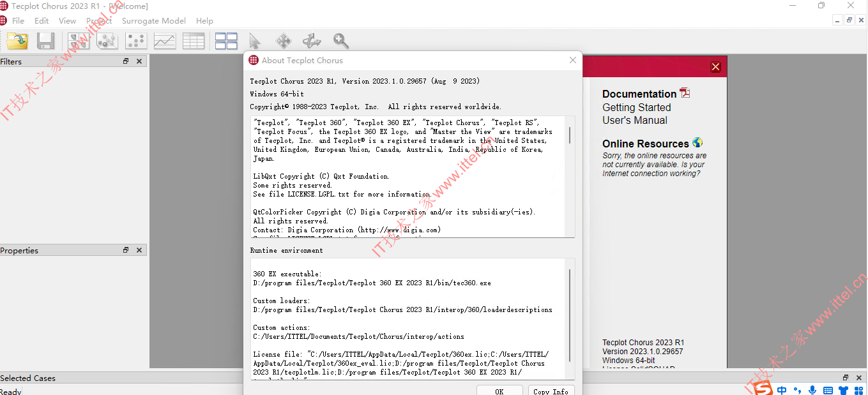Open the User's Manual link
Image resolution: width=868 pixels, height=395 pixels.
point(634,120)
